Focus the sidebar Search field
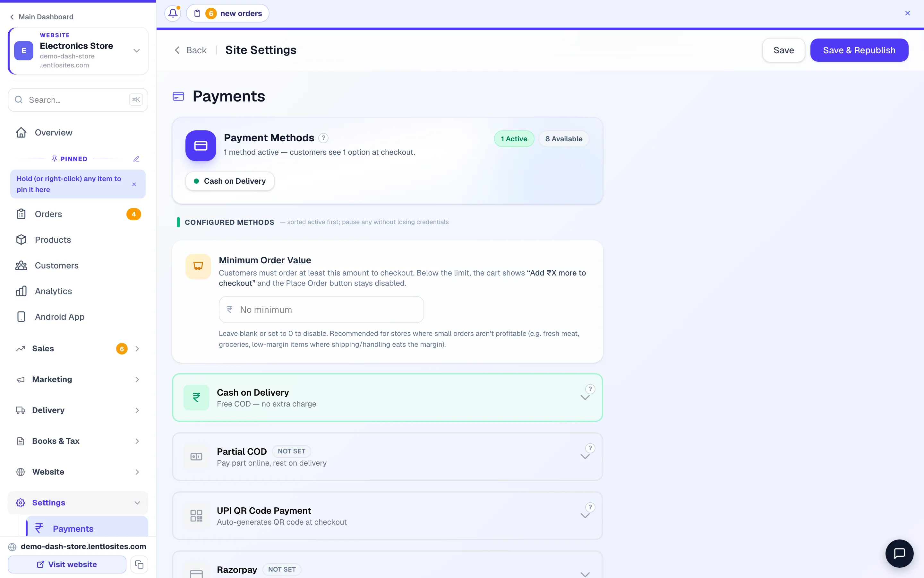 point(78,100)
